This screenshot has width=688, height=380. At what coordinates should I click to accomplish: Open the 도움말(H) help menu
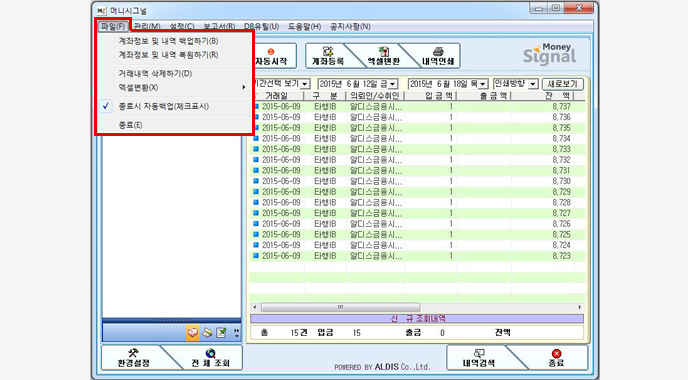305,26
